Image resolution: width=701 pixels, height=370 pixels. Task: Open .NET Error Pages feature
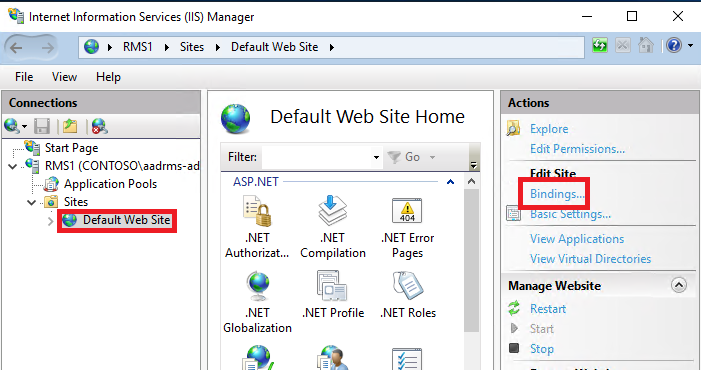point(407,227)
